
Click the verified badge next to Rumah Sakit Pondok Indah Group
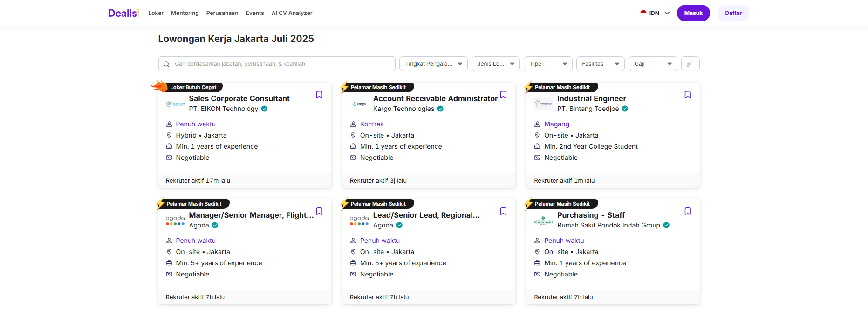pos(666,225)
